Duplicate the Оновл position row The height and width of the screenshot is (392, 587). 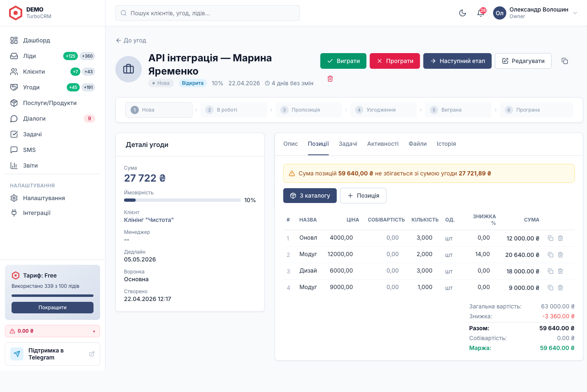coord(550,238)
